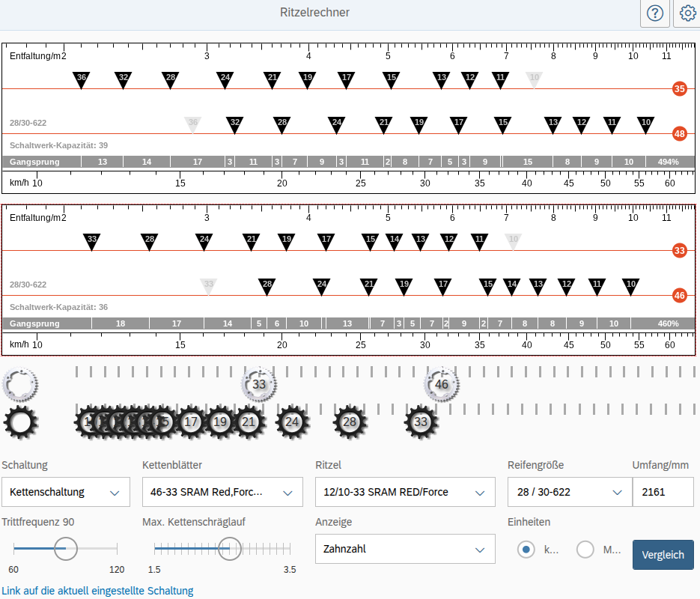Select the 24-tooth sprocket icon
The width and height of the screenshot is (700, 599).
pos(292,422)
